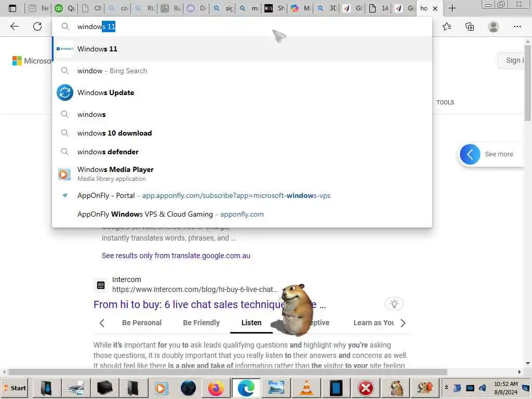Open the Collections icon in toolbar

point(470,26)
